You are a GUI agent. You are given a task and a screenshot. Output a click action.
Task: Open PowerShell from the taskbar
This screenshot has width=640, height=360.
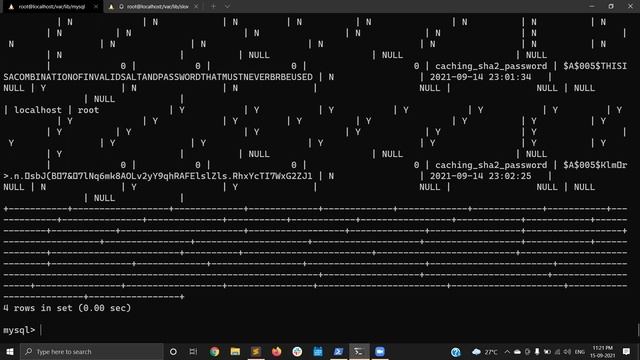338,351
